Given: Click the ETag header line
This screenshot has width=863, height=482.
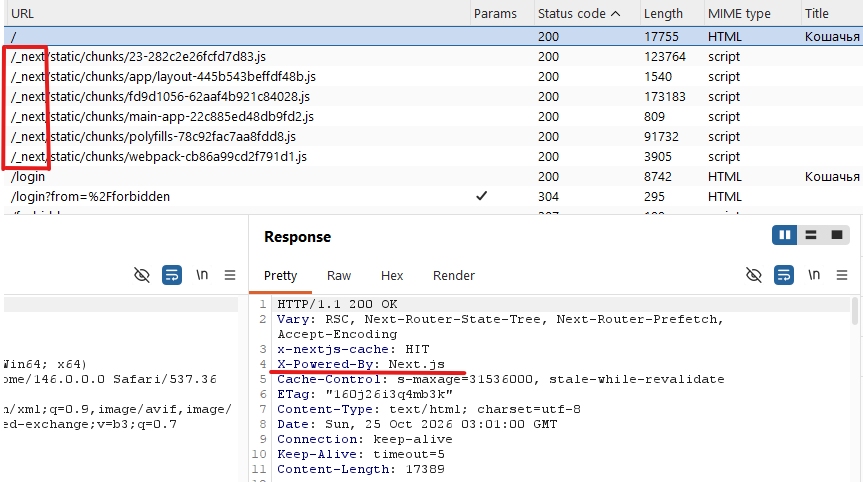Looking at the screenshot, I should (x=364, y=395).
